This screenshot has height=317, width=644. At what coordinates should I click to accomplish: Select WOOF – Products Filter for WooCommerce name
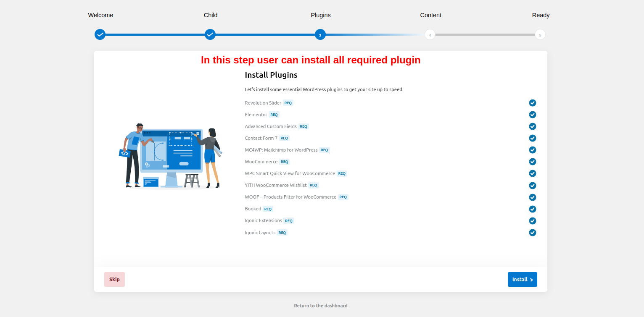pos(290,197)
